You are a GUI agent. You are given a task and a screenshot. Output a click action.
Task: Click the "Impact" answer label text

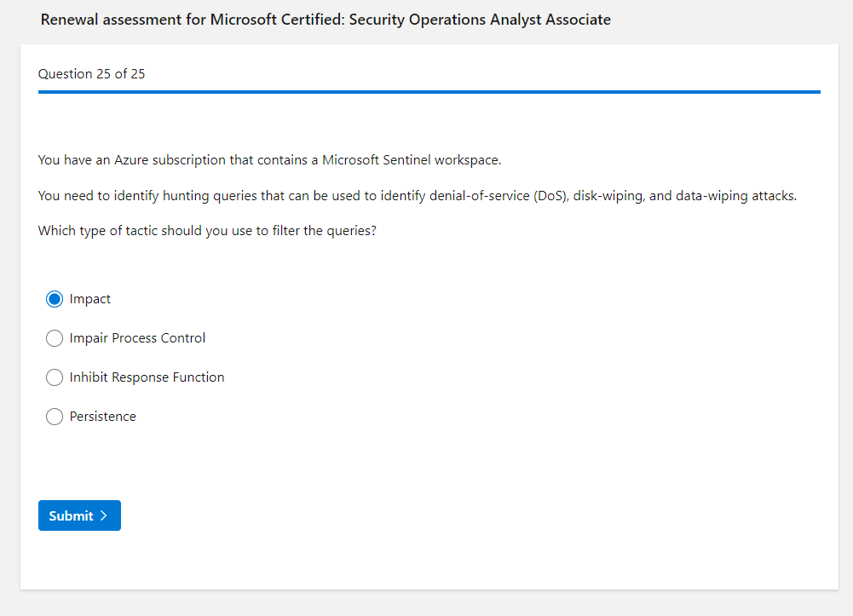(x=90, y=299)
